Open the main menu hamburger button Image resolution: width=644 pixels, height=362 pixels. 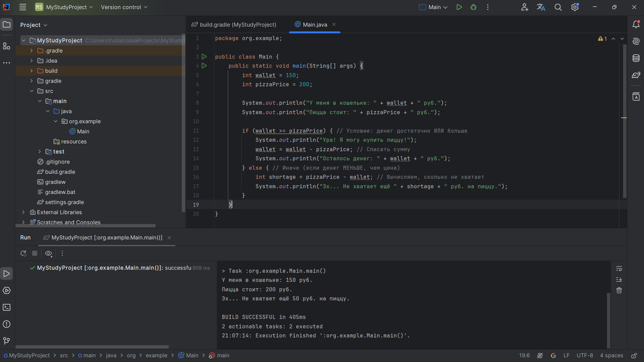(23, 7)
